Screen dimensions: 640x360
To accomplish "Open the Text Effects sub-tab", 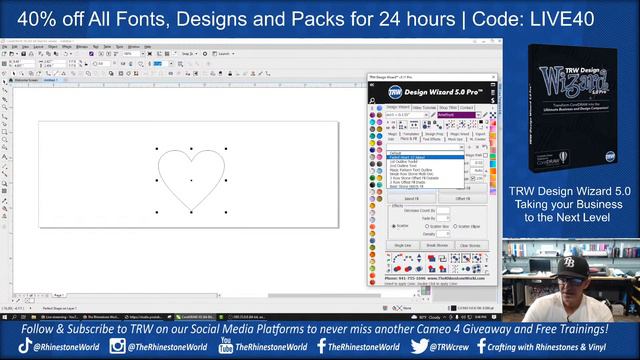I will [431, 139].
